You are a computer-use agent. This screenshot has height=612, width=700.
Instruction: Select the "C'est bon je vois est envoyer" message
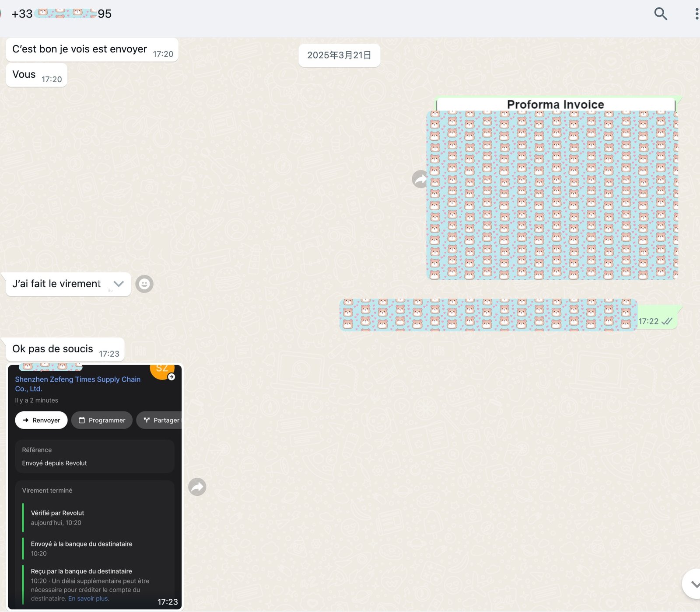click(x=80, y=49)
